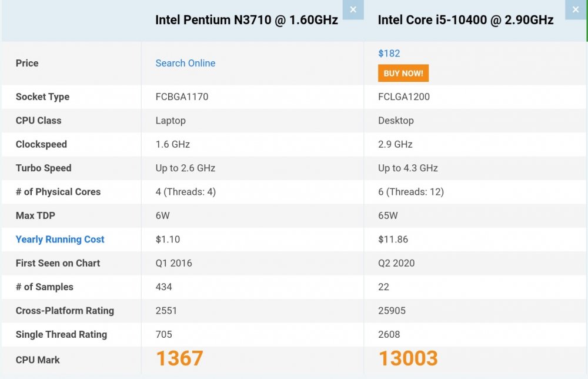Screen dimensions: 588x379
Task: Click the Intel Core i5-10400 heading
Action: pos(465,20)
